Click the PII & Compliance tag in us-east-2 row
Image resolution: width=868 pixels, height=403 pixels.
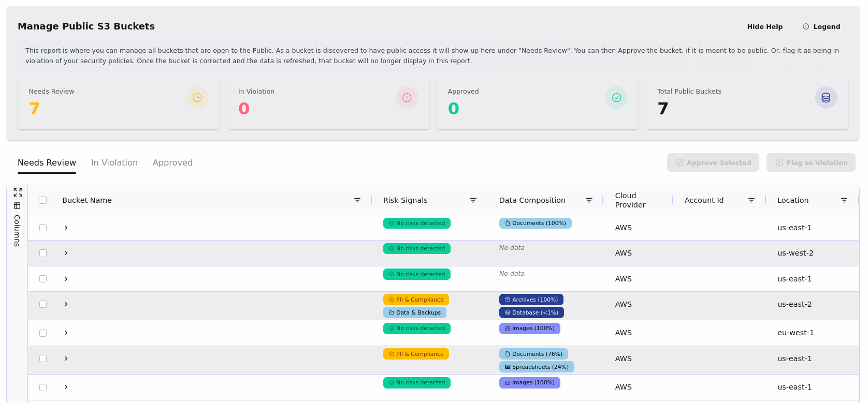pyautogui.click(x=416, y=300)
